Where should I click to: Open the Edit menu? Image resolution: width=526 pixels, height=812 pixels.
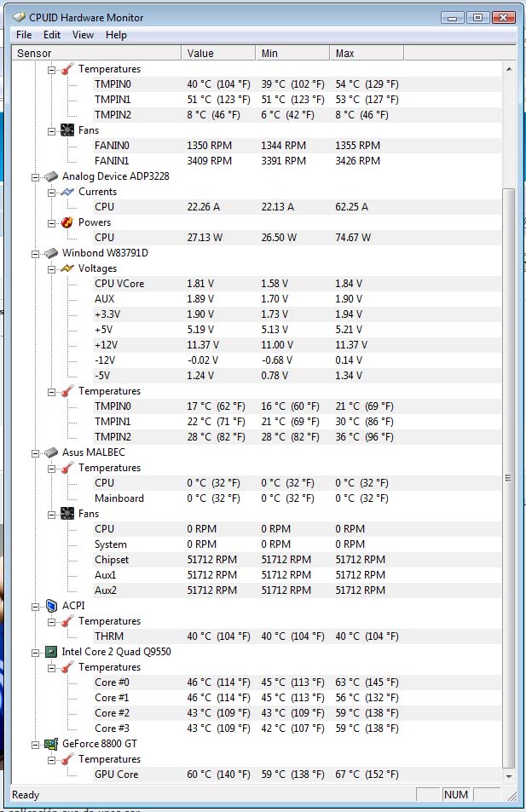pyautogui.click(x=52, y=35)
